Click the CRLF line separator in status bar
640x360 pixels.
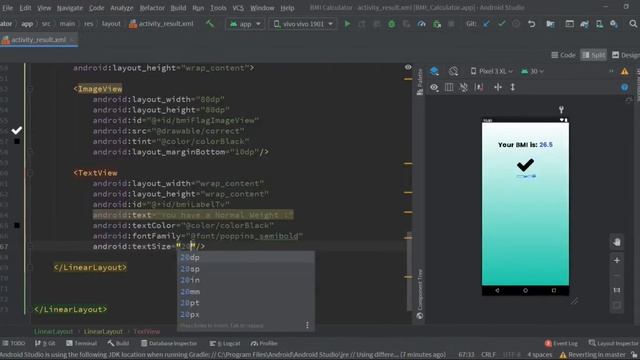coord(488,355)
